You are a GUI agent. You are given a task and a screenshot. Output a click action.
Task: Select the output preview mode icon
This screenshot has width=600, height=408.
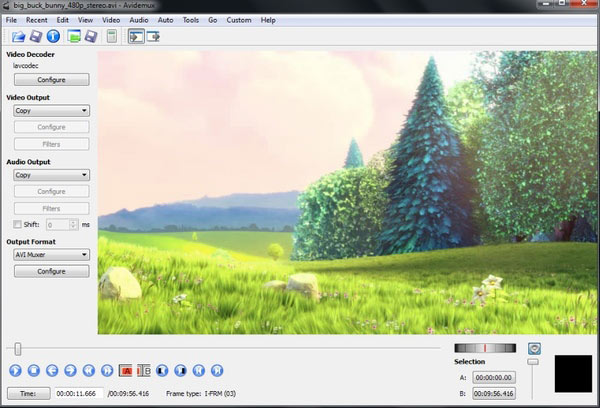[153, 37]
